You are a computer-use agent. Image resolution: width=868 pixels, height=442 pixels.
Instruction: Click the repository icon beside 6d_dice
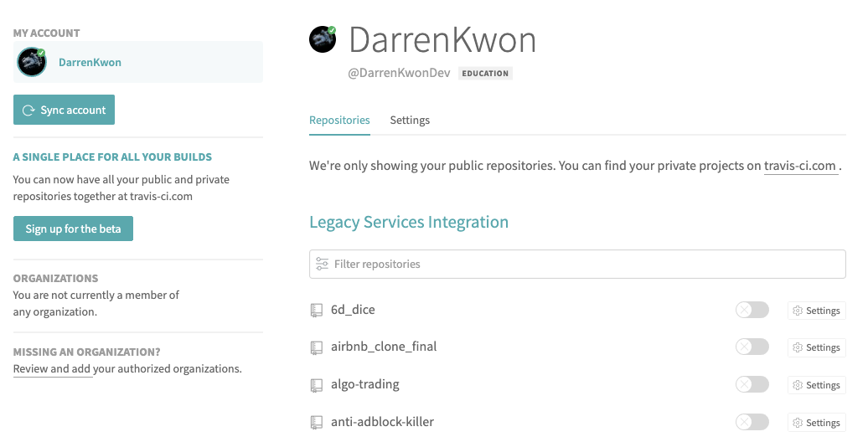(316, 311)
